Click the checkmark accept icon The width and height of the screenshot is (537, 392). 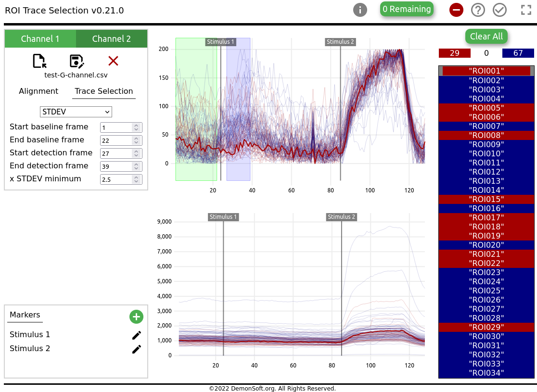tap(499, 10)
